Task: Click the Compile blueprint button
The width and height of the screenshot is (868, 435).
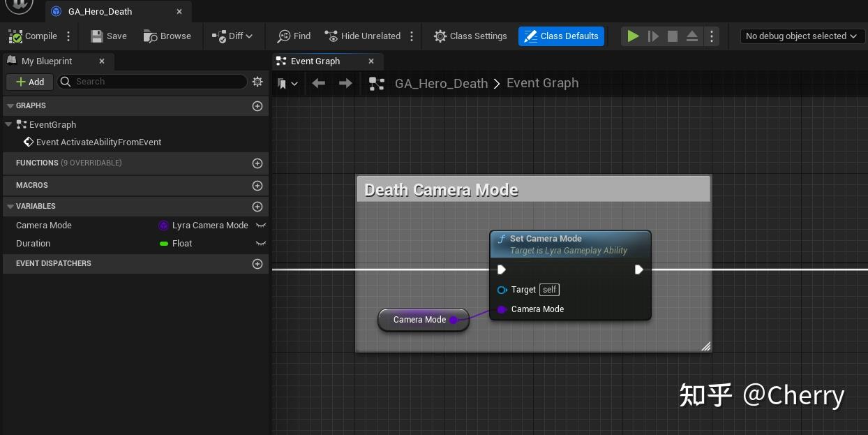Action: pyautogui.click(x=33, y=36)
